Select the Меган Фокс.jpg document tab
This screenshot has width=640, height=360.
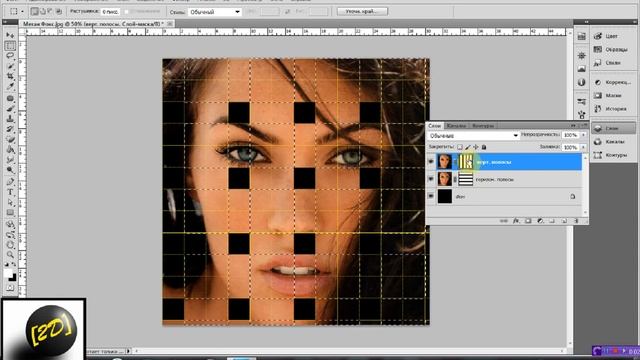(92, 24)
